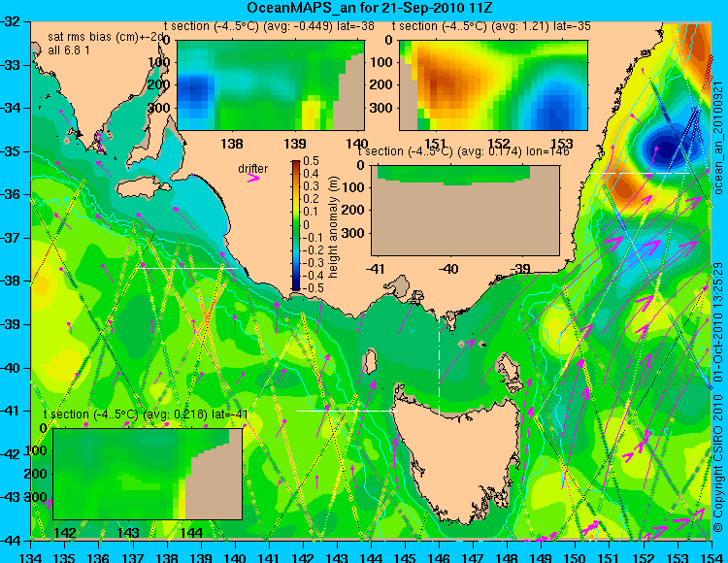728x563 pixels.
Task: Click the 143 axis label under the lat=-41 inset
Action: click(x=128, y=533)
